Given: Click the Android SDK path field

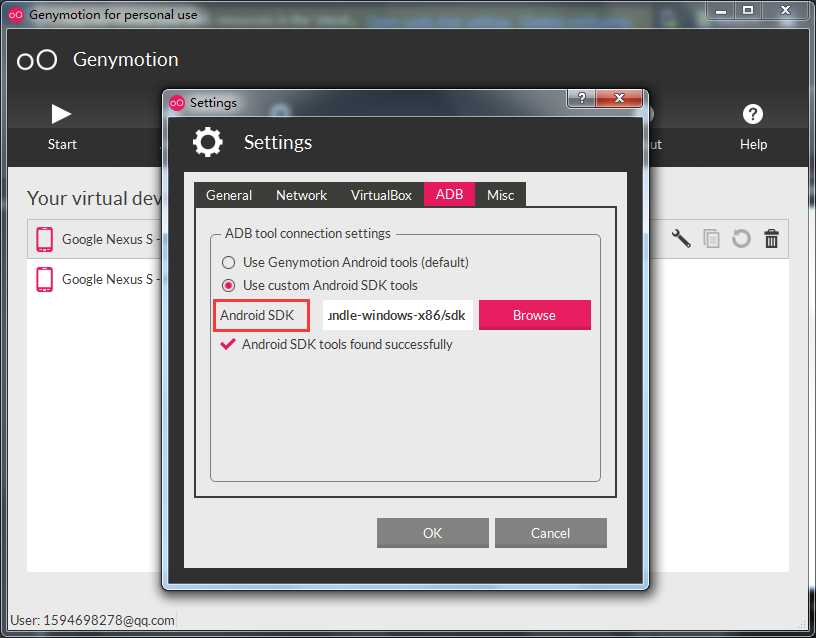Looking at the screenshot, I should tap(398, 315).
